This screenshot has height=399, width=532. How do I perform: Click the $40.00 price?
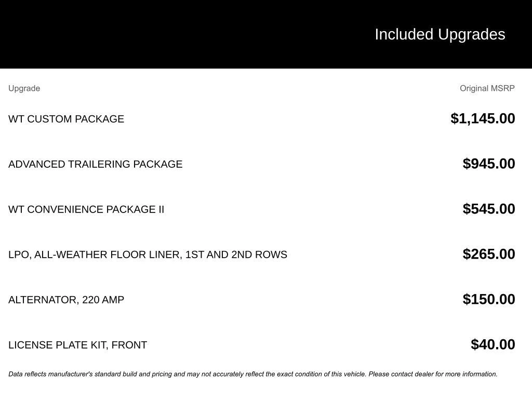pyautogui.click(x=493, y=344)
